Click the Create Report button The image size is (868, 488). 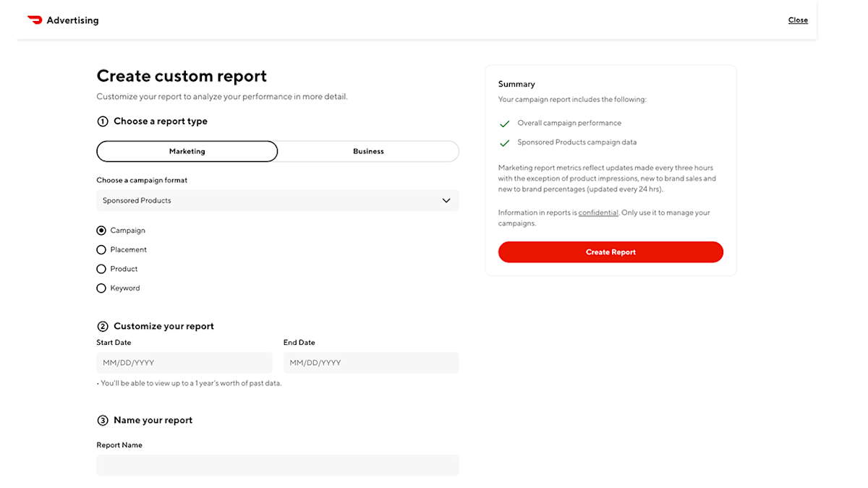click(610, 252)
